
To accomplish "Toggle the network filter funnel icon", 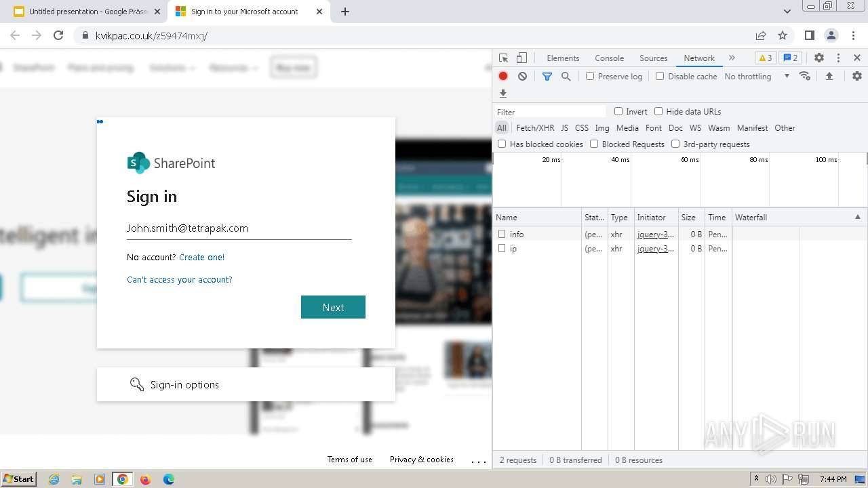I will pos(547,77).
